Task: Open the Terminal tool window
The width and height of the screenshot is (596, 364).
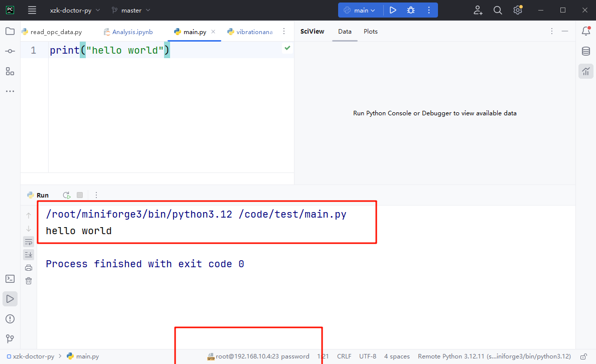Action: click(x=10, y=279)
